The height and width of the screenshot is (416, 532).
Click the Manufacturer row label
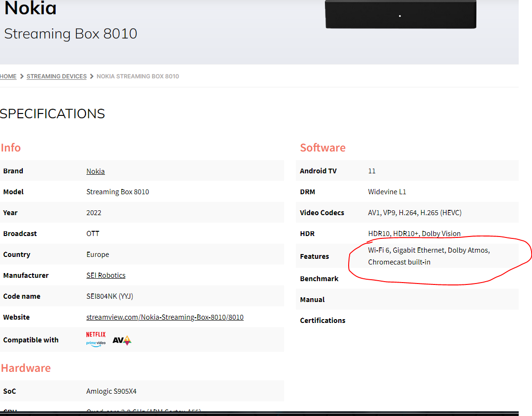point(26,275)
